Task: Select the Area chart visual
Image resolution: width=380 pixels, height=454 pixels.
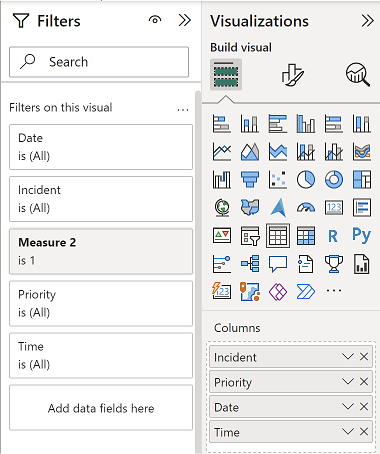Action: (x=250, y=152)
